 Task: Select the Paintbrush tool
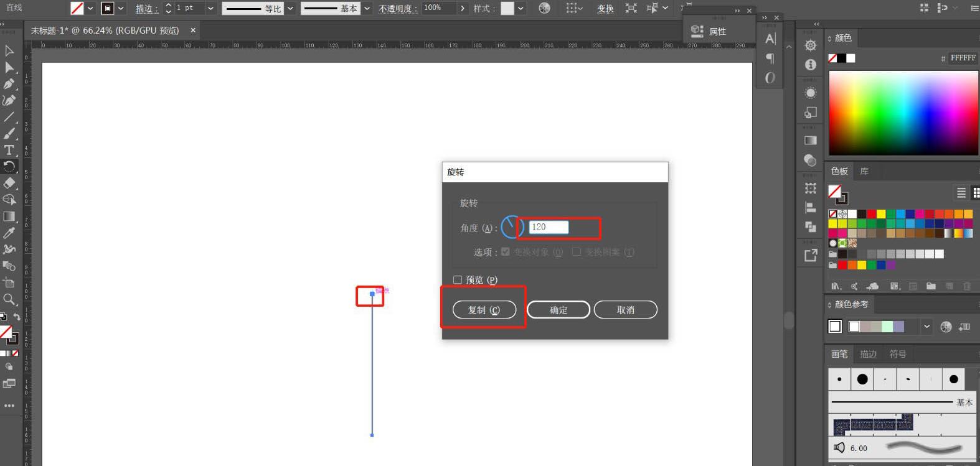tap(9, 133)
